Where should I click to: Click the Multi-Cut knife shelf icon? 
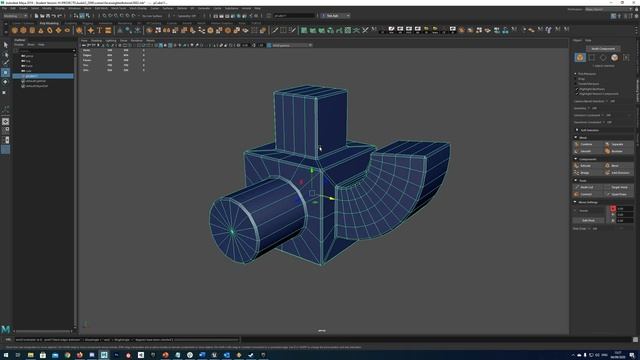275,30
